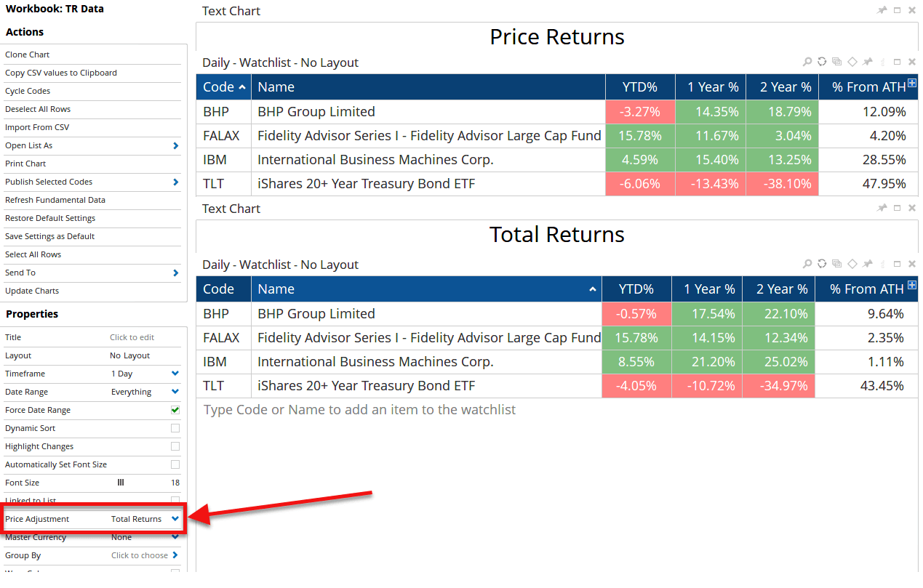Open the Price Adjustment dropdown

pyautogui.click(x=173, y=518)
